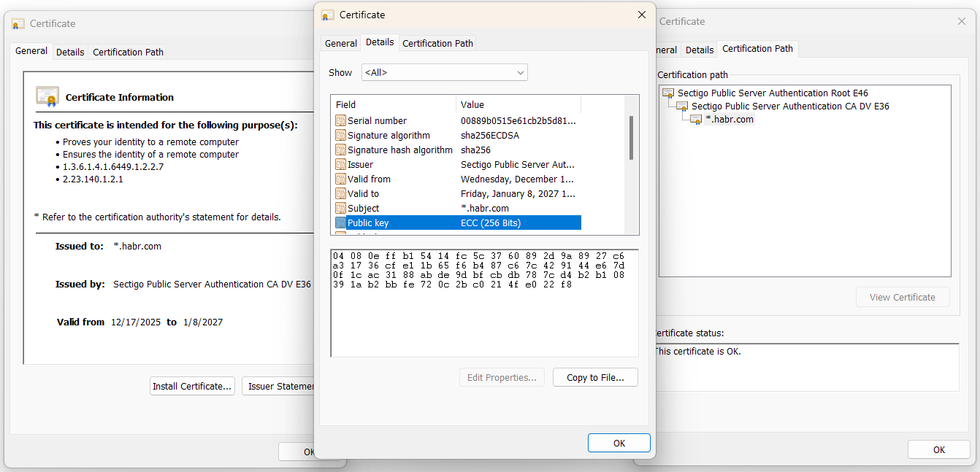Select Details tab in front window
Viewport: 980px width, 472px height.
tap(380, 42)
